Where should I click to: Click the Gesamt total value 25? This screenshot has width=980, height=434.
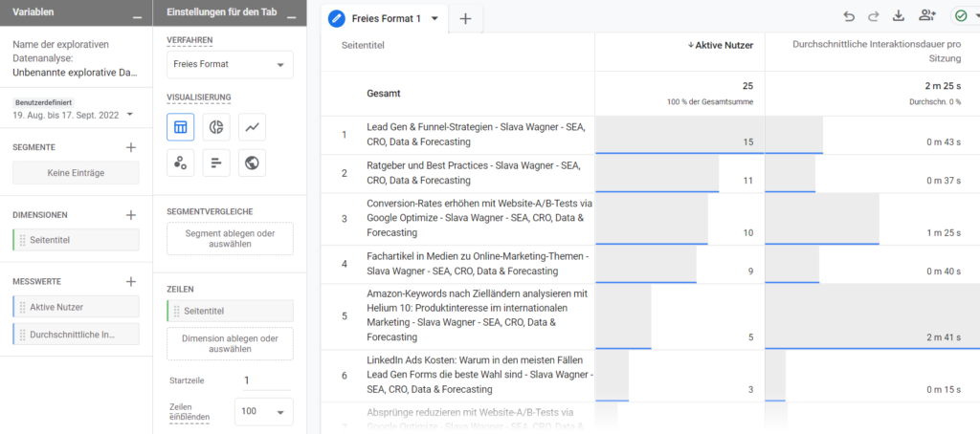coord(748,85)
